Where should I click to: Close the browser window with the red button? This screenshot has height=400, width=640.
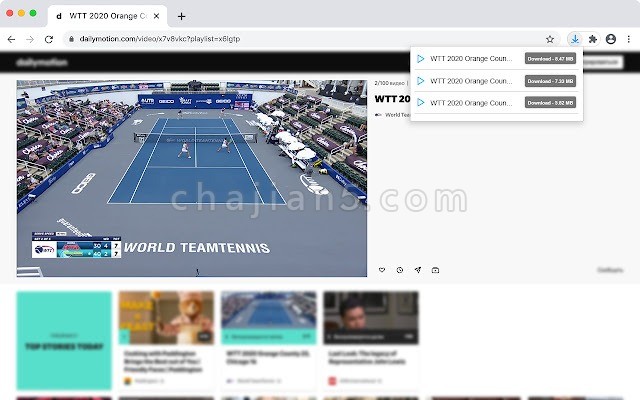(10, 13)
